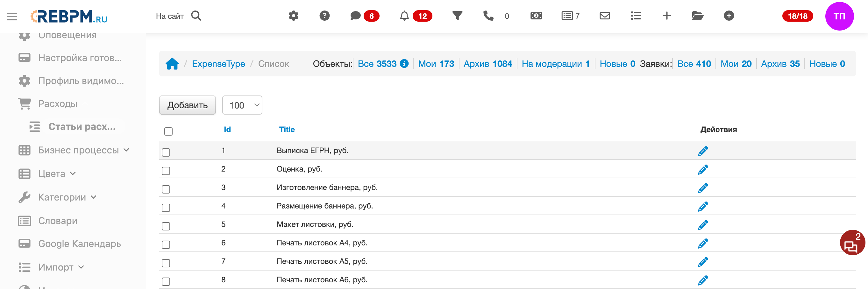Expand Цвета sidebar menu

coord(47,173)
